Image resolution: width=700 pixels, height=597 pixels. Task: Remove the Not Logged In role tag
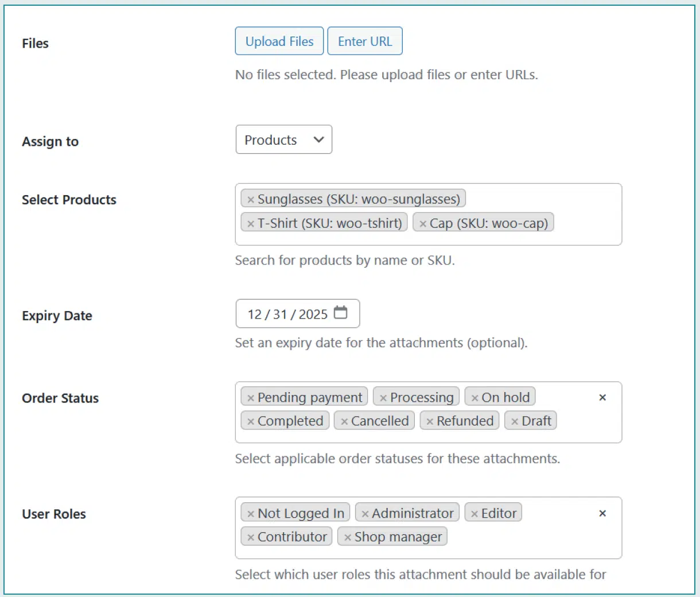tap(251, 514)
